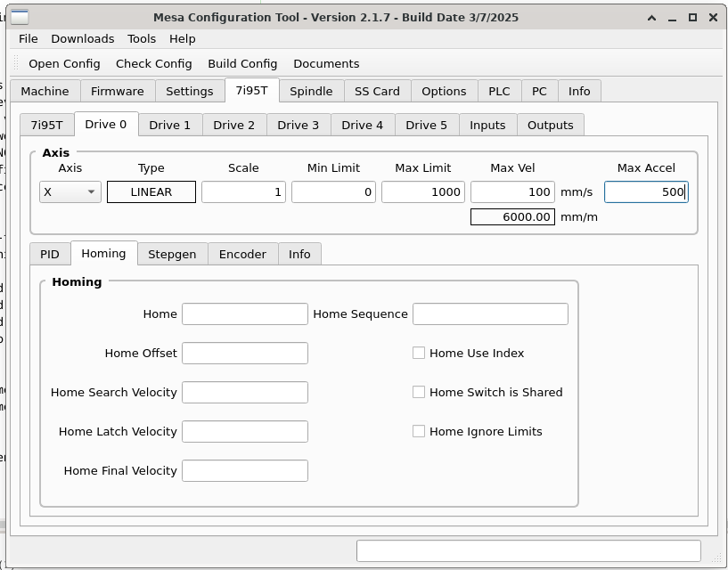The image size is (728, 570).
Task: Click the Home Sequence input field
Action: click(490, 313)
